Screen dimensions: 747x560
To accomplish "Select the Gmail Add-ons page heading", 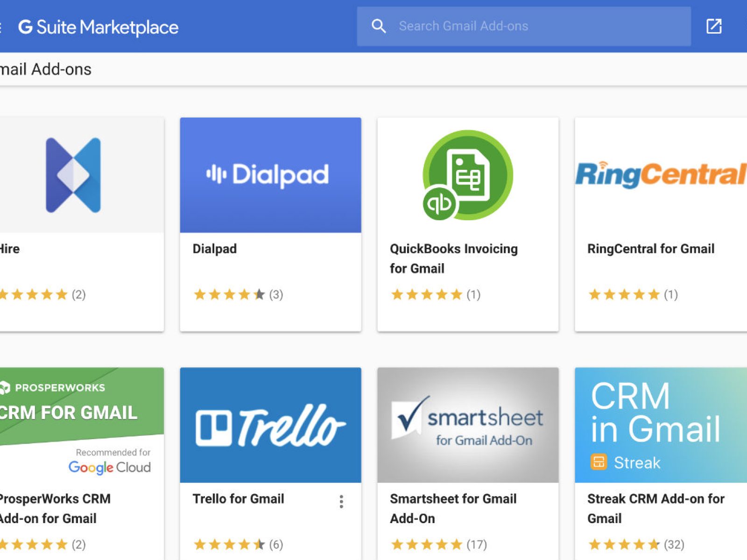I will [x=46, y=70].
